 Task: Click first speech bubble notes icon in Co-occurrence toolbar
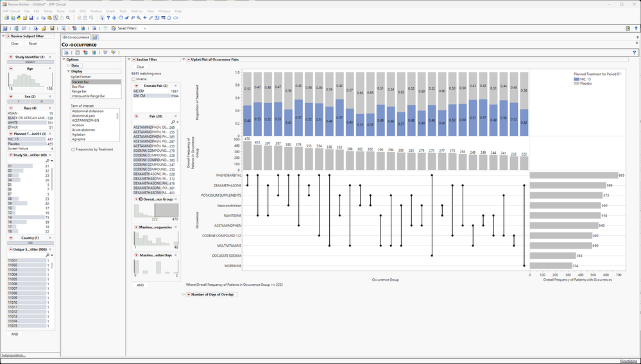105,53
